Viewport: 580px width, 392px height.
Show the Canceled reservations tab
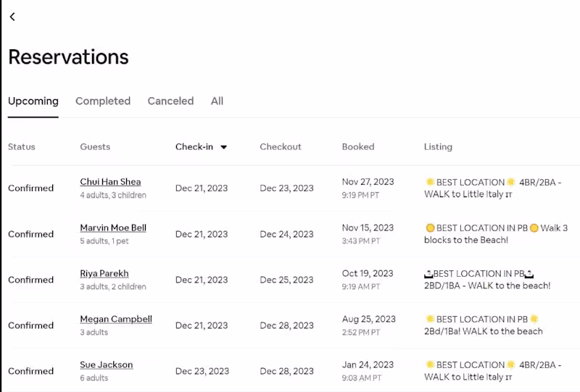(x=170, y=101)
